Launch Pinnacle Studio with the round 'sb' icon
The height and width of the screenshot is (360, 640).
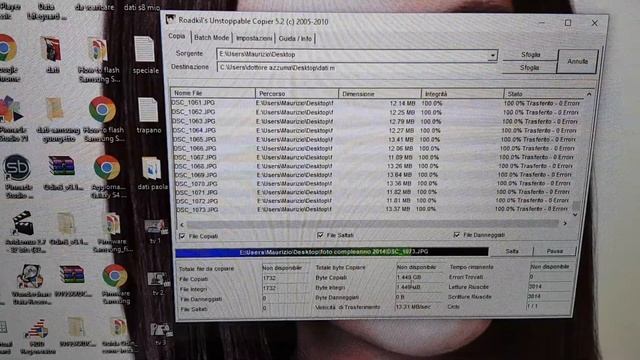(16, 167)
